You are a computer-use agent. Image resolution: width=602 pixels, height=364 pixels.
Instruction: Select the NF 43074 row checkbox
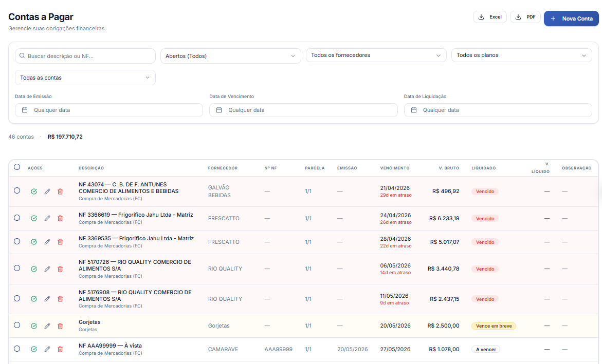tap(17, 190)
